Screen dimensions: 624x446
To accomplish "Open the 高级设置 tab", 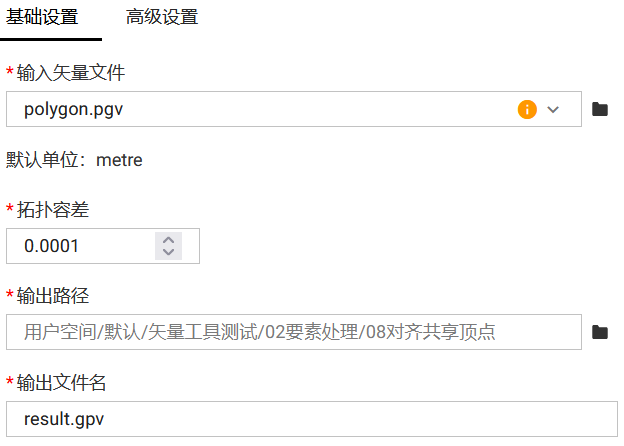I will (x=162, y=17).
